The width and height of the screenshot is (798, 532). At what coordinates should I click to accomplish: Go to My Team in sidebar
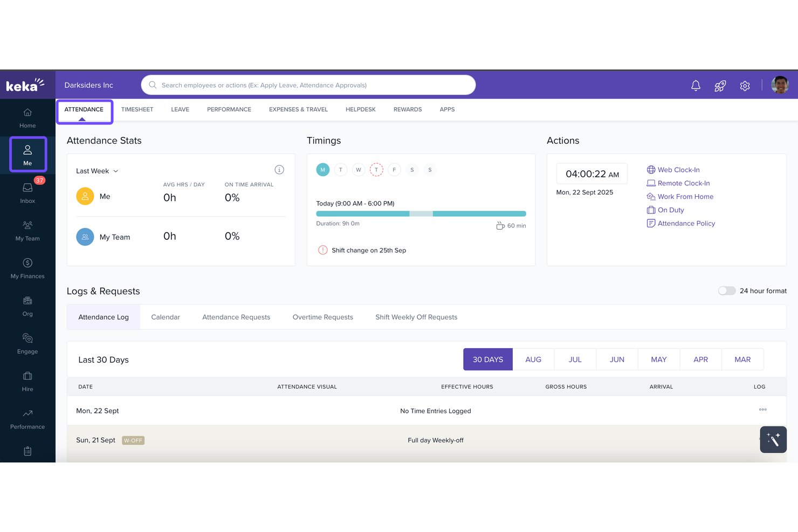pyautogui.click(x=27, y=231)
